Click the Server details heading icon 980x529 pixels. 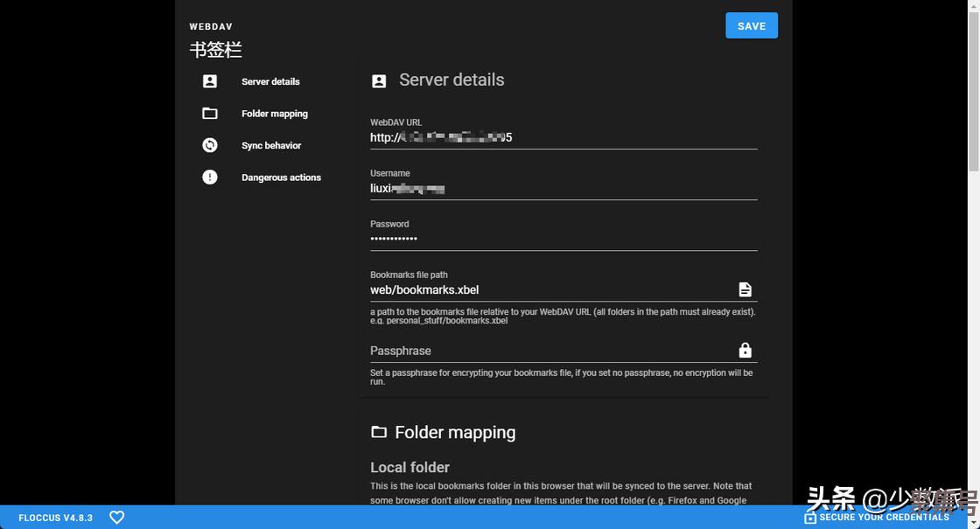click(379, 80)
